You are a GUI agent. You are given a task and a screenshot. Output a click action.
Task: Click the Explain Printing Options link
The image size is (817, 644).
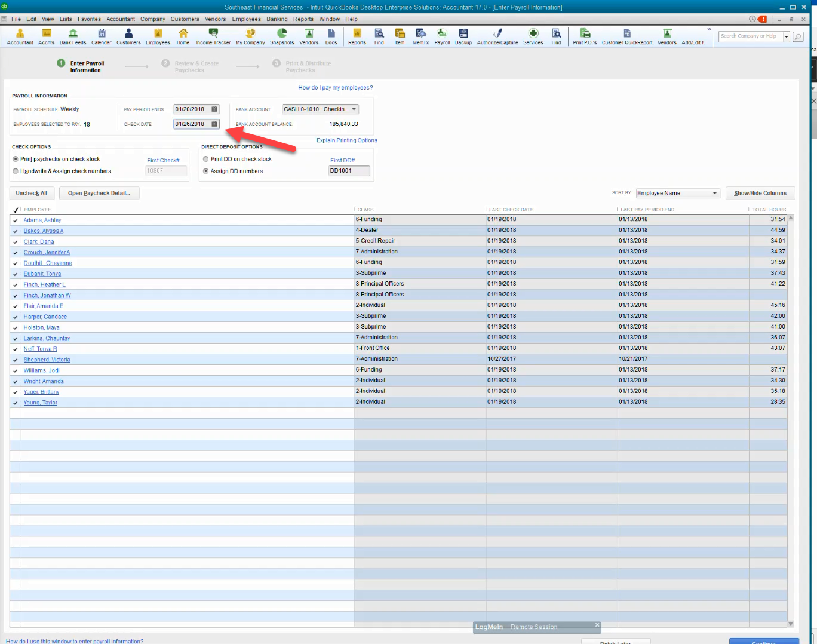click(x=346, y=140)
